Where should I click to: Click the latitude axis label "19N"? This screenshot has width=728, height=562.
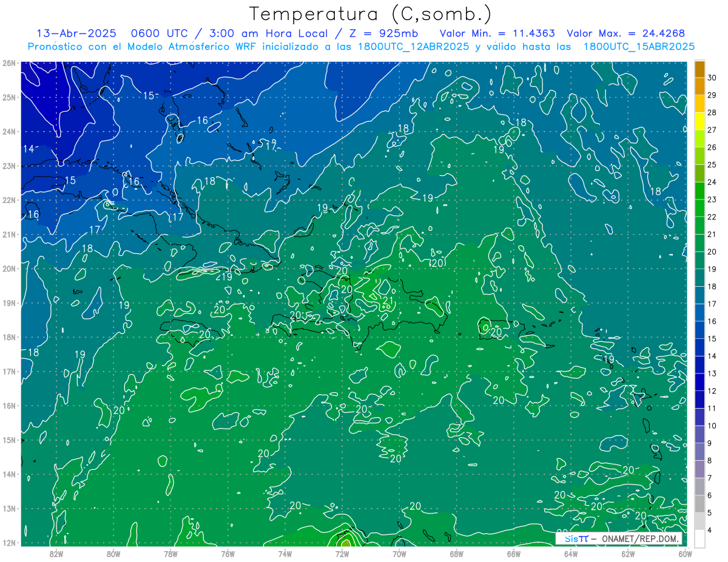[8, 303]
